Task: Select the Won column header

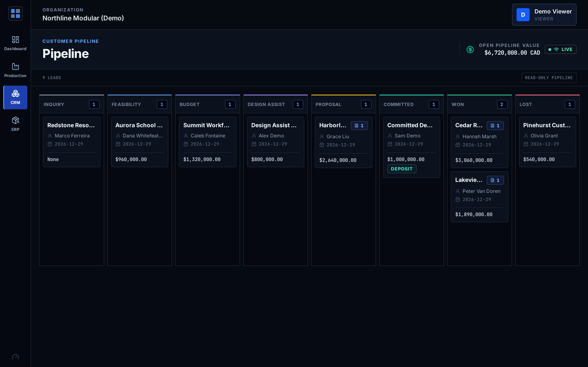Action: (x=479, y=104)
